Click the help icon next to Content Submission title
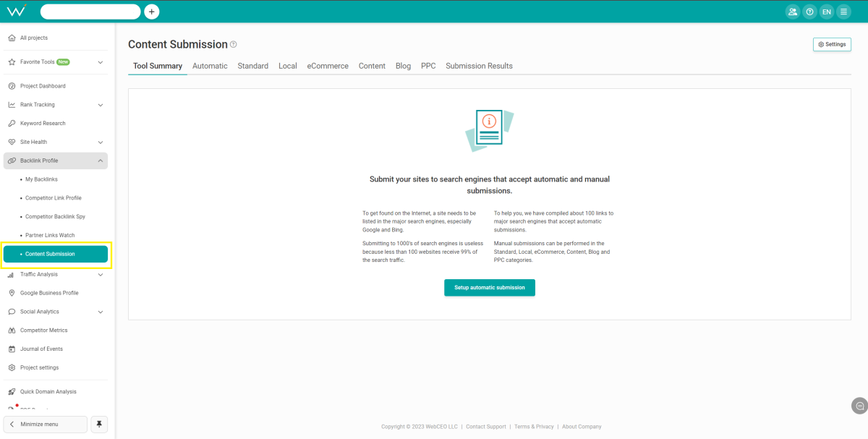This screenshot has height=439, width=868. coord(234,45)
